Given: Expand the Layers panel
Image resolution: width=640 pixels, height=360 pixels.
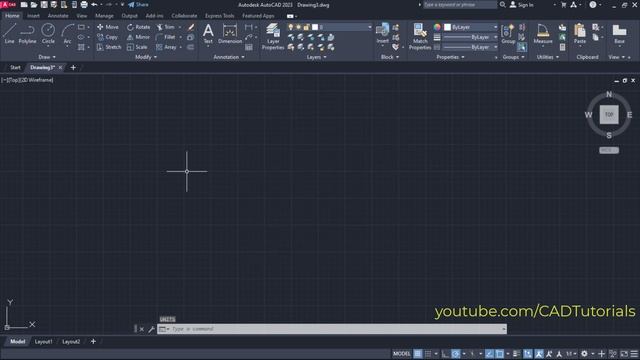Looking at the screenshot, I should (x=316, y=57).
